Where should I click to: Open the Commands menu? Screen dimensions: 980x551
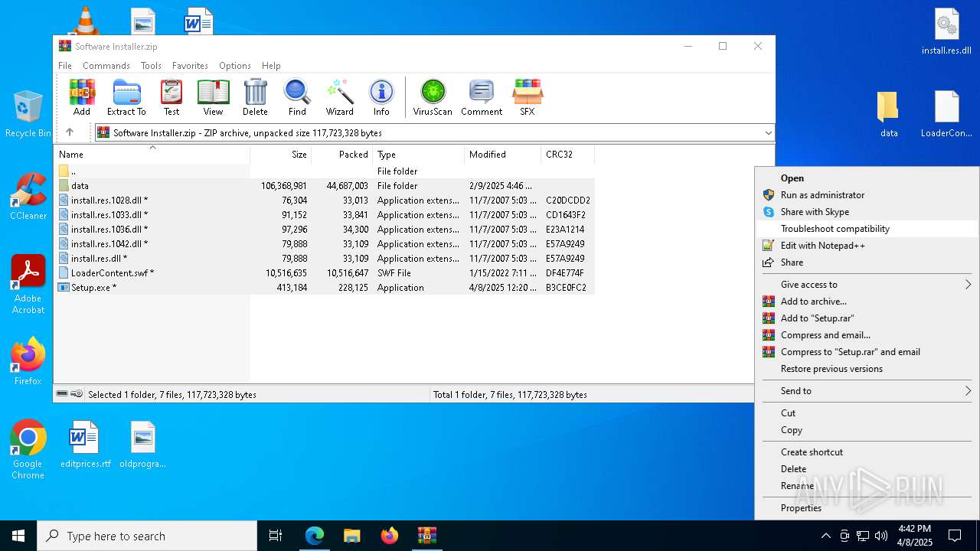click(x=106, y=66)
